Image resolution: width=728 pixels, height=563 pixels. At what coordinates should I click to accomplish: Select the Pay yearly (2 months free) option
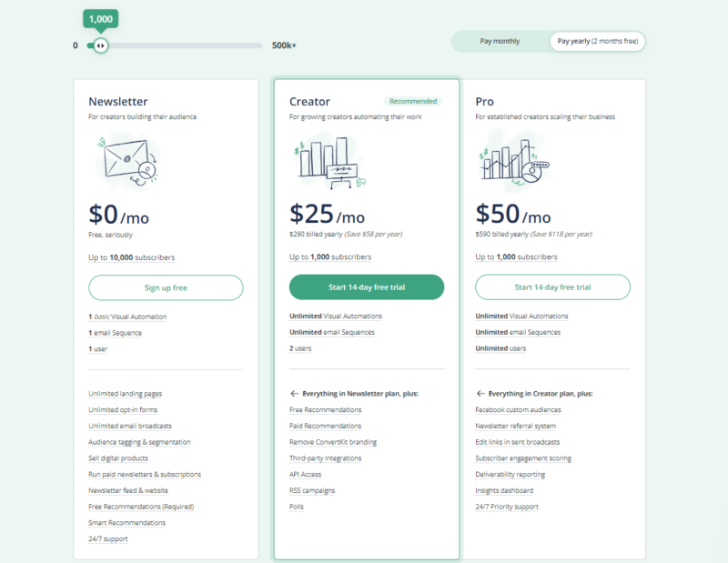coord(596,41)
